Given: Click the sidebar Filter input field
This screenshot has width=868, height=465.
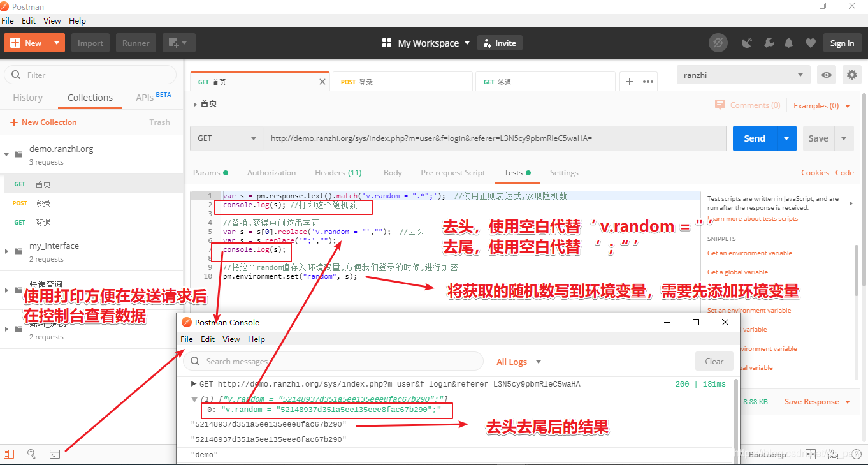Looking at the screenshot, I should tap(90, 75).
